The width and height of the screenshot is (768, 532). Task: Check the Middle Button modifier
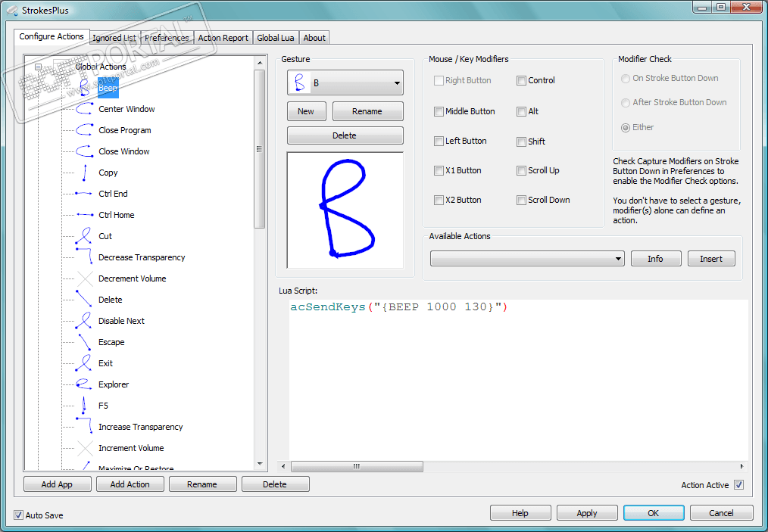point(439,111)
